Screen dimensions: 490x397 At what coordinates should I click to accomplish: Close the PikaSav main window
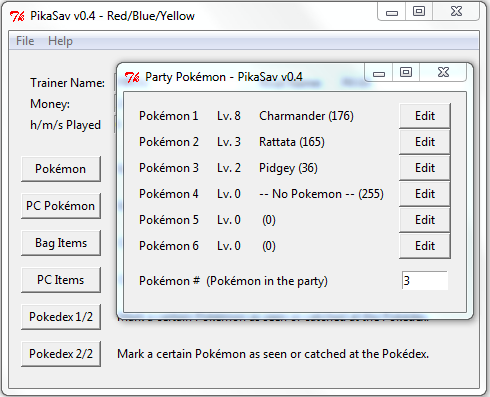[x=456, y=12]
